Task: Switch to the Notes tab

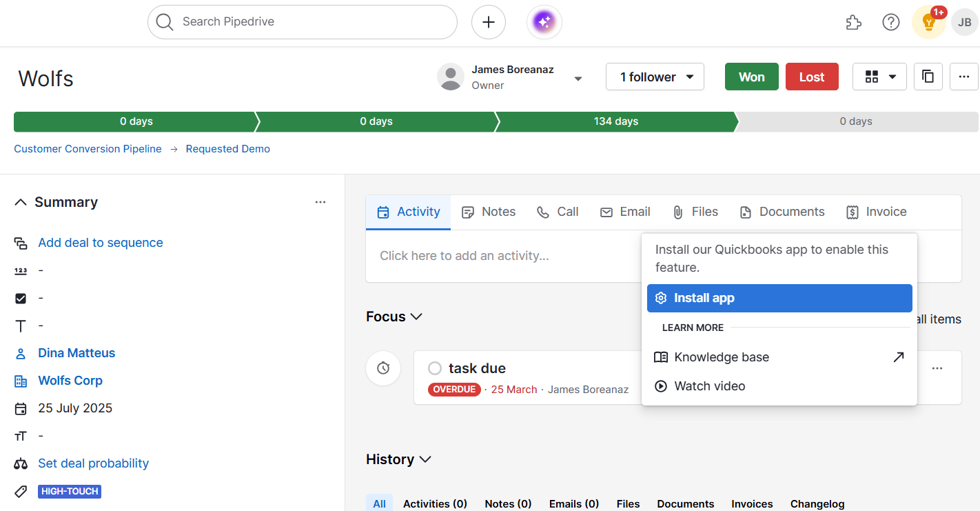Action: (x=489, y=212)
